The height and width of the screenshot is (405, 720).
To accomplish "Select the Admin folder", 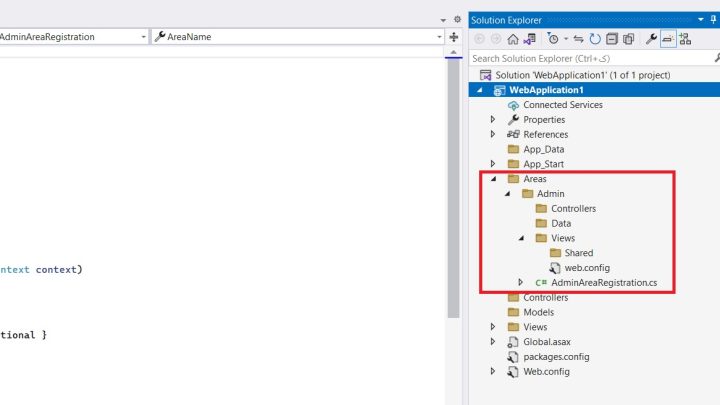I will coord(551,194).
